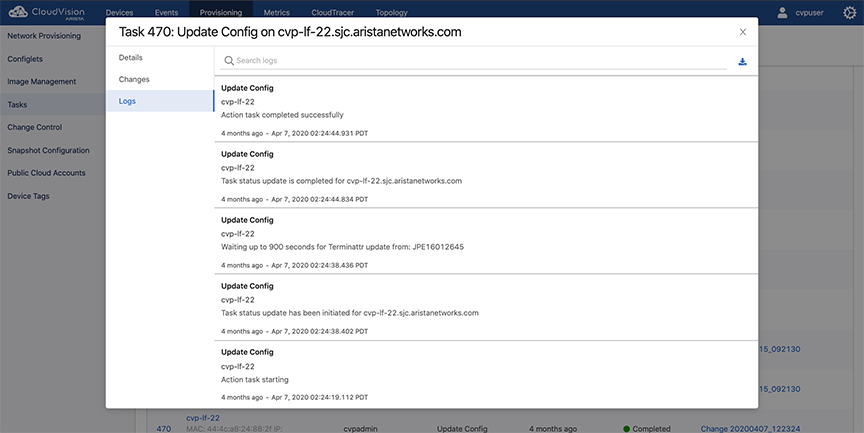Image resolution: width=864 pixels, height=433 pixels.
Task: Click 'Action task starting' log message
Action: [x=255, y=380]
